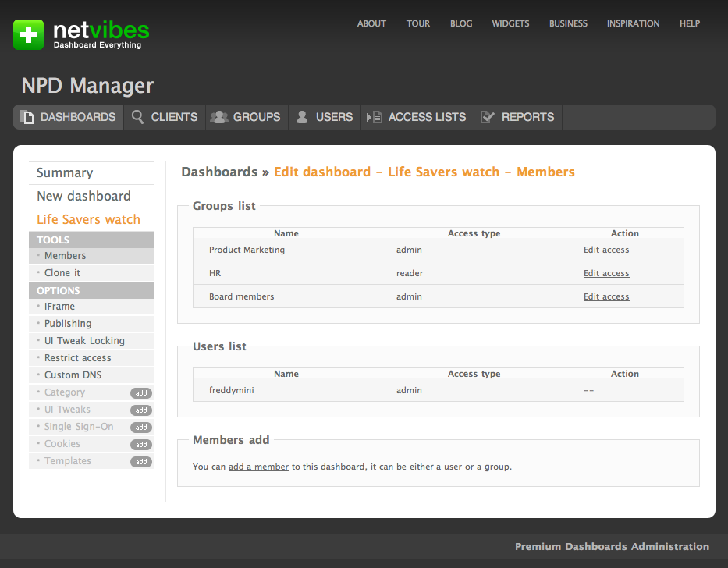Open the HELP header link
Image resolution: width=728 pixels, height=568 pixels.
(x=690, y=23)
